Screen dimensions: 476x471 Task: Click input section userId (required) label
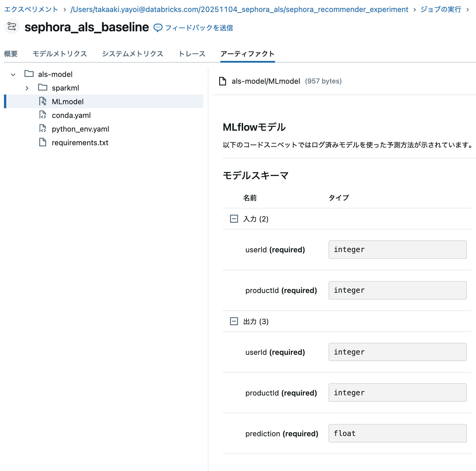pos(275,250)
